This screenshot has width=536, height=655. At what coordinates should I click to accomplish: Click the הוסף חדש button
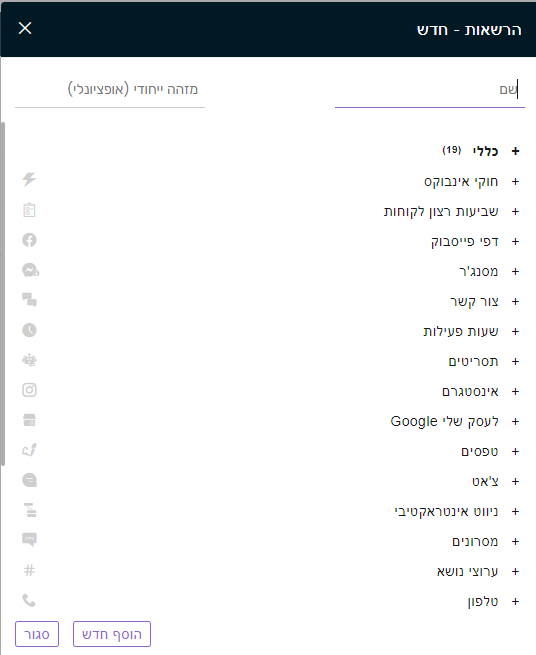click(112, 634)
